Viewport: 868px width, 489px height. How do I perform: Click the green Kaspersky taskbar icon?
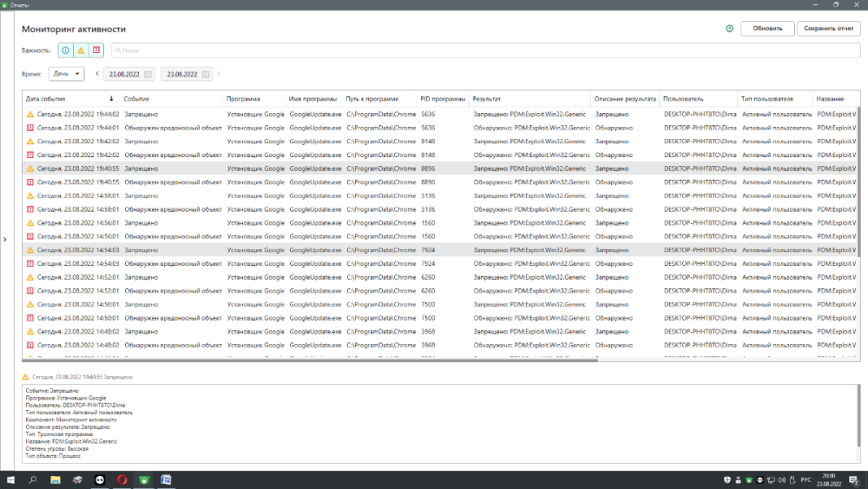pos(145,479)
